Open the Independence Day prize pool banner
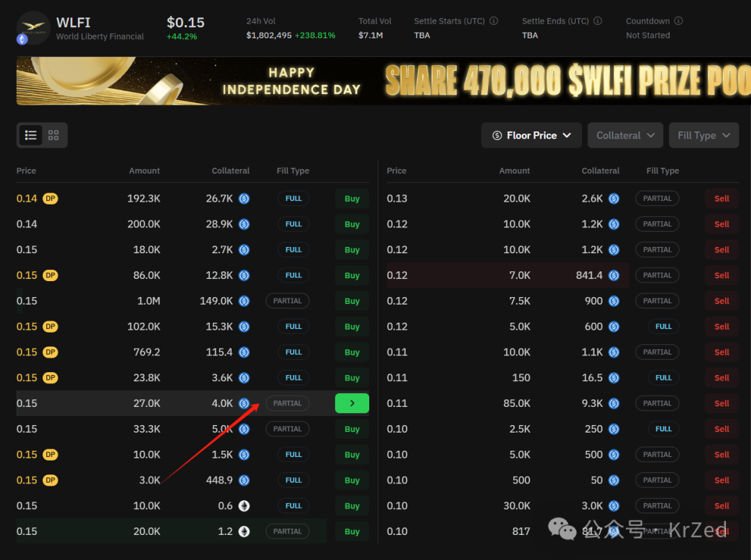The height and width of the screenshot is (560, 751). click(383, 81)
